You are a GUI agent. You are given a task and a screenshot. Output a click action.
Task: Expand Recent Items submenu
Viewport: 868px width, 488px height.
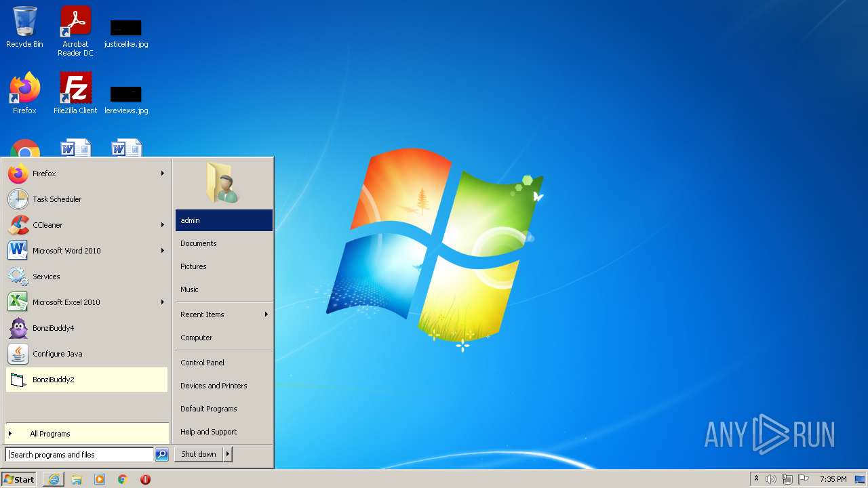tap(224, 314)
